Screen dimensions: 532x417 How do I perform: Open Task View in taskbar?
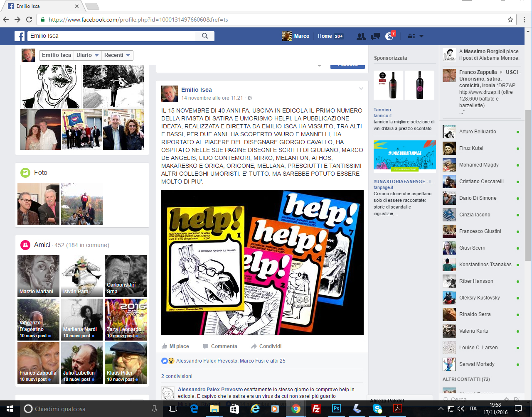click(x=173, y=409)
